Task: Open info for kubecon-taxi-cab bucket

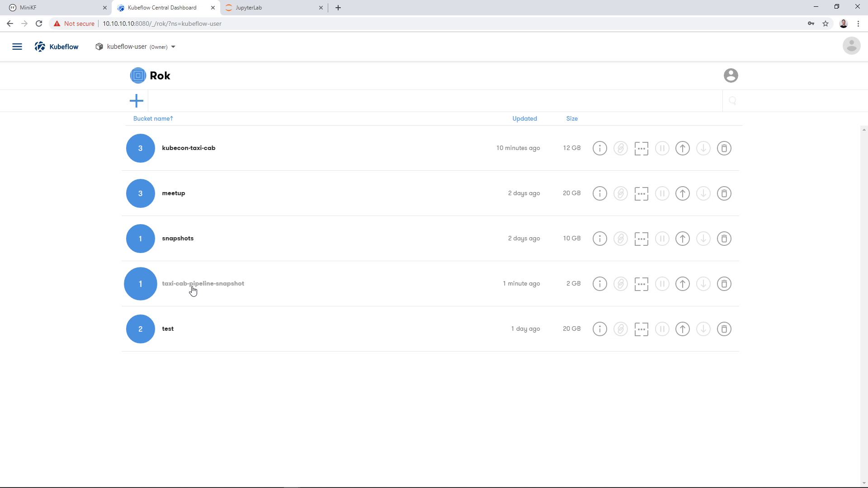Action: point(599,148)
